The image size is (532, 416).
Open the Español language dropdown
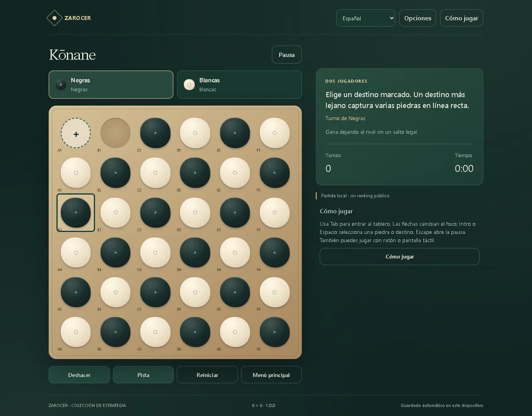coord(366,18)
